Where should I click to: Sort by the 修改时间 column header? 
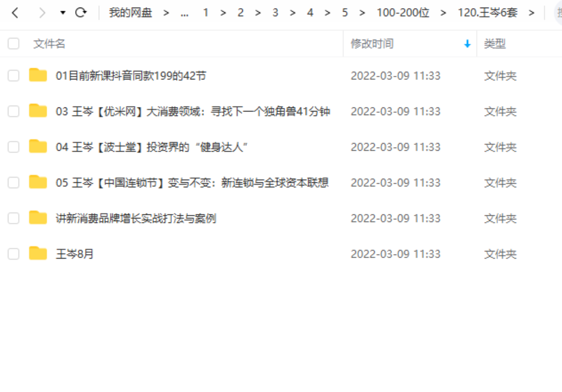[372, 44]
